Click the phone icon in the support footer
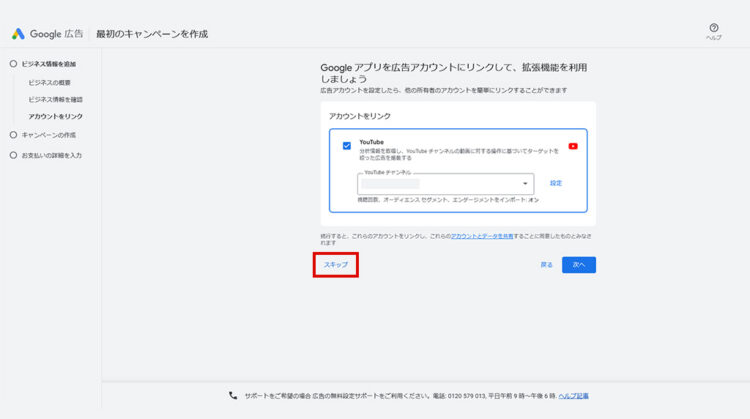The width and height of the screenshot is (750, 419). [233, 395]
